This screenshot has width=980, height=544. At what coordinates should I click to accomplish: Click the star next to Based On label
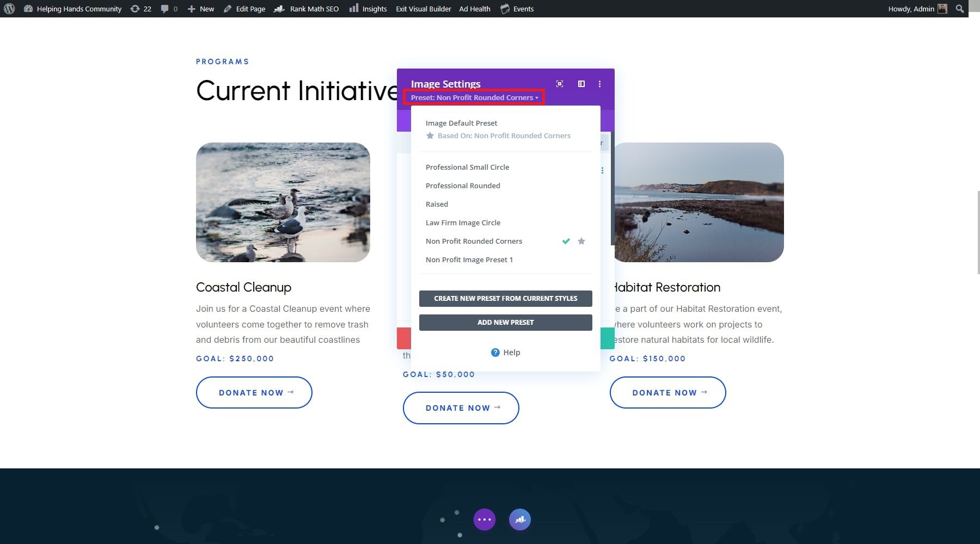430,135
